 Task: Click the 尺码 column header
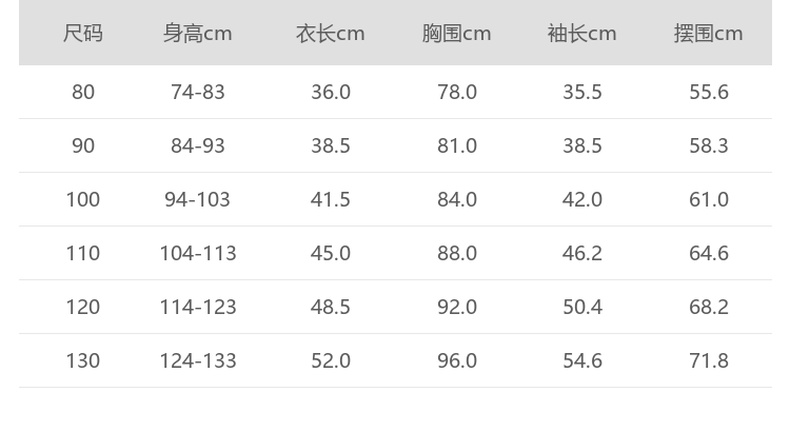83,34
